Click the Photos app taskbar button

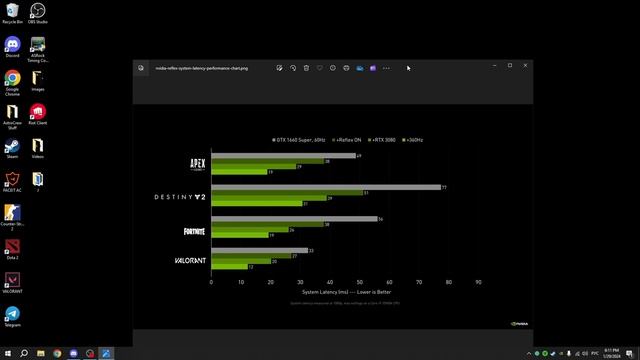[106, 353]
